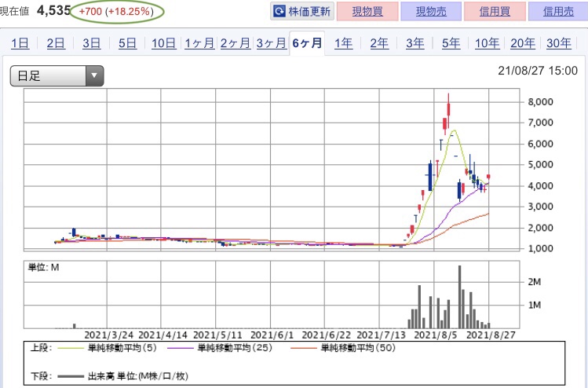Click the 現物売 button

click(431, 11)
